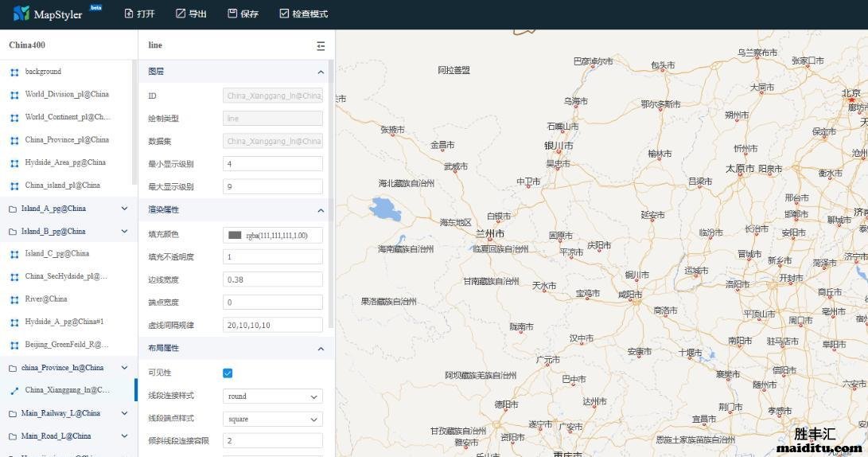Viewport: 868px width, 457px height.
Task: Collapse the 渲染属性 section
Action: [x=321, y=210]
